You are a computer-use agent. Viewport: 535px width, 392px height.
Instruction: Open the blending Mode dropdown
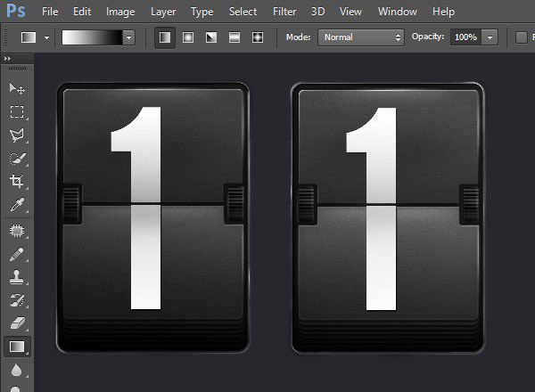[x=361, y=37]
